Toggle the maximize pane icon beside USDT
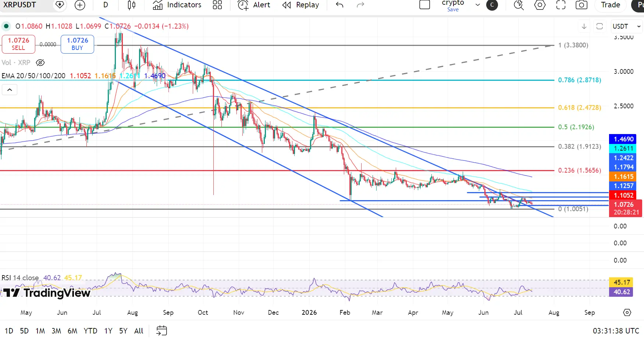 tap(599, 26)
